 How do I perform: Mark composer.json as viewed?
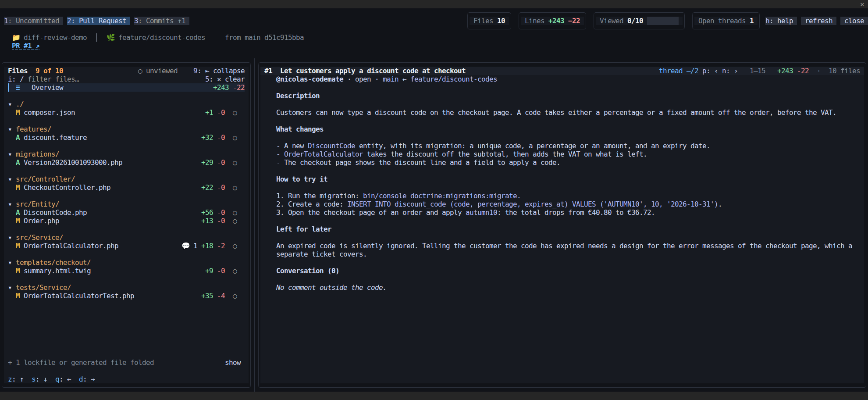[235, 113]
